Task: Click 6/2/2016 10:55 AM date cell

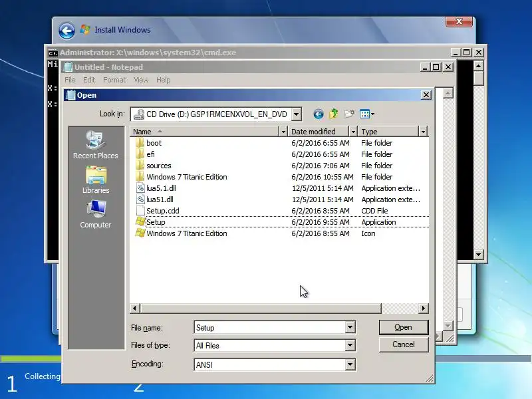Action: click(x=323, y=177)
